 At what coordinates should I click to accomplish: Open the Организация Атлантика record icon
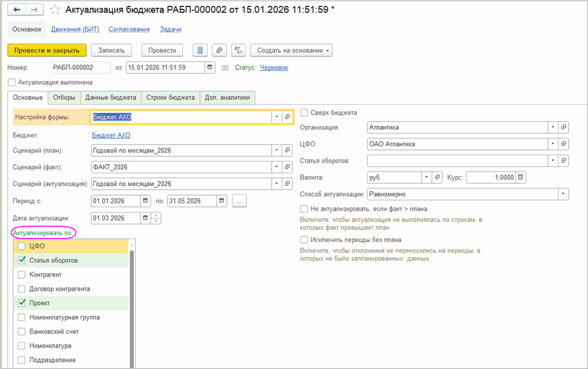[x=563, y=128]
